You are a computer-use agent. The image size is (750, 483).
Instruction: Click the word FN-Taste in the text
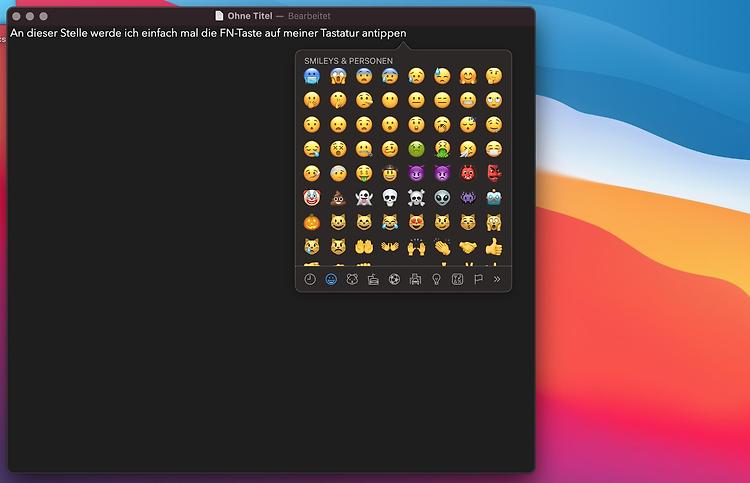click(x=241, y=33)
